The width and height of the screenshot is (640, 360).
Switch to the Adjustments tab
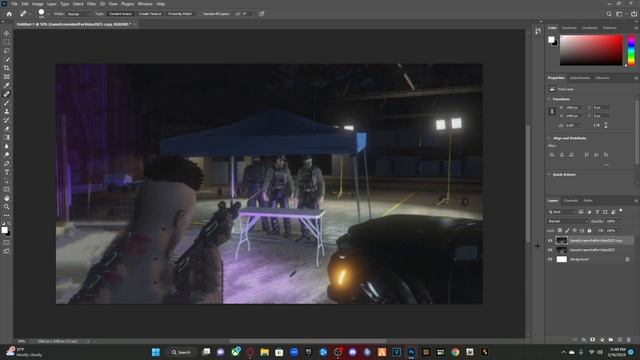(580, 78)
